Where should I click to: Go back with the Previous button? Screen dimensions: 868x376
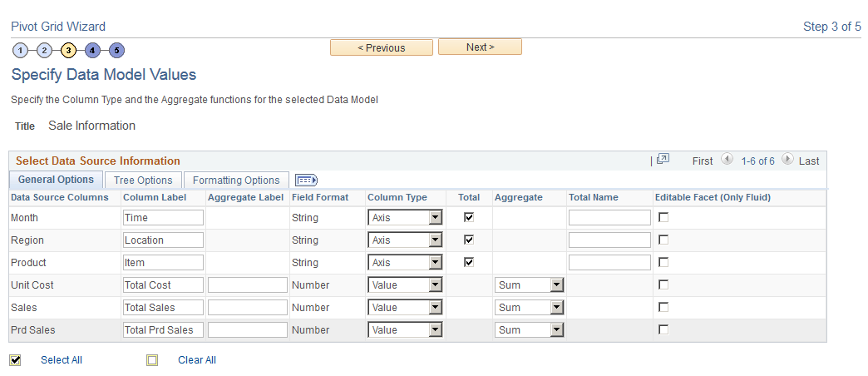381,47
